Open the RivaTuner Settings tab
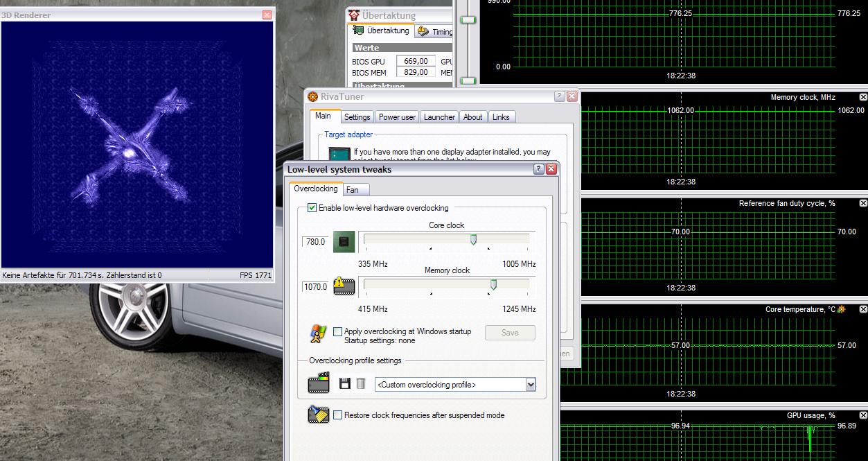The width and height of the screenshot is (868, 461). [x=357, y=117]
